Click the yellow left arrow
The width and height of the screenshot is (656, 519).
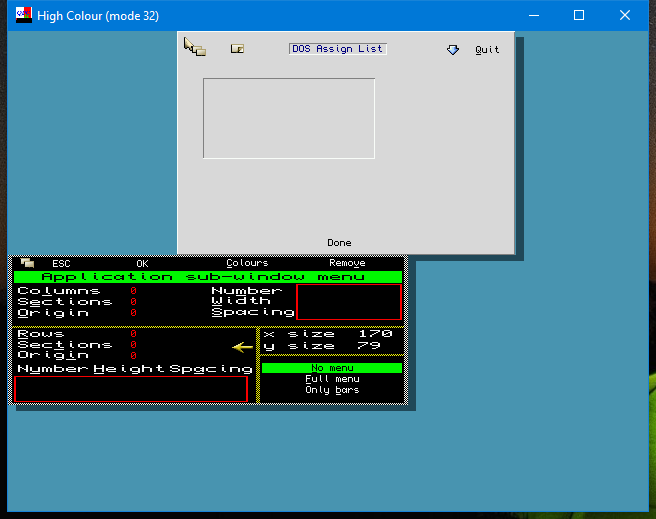point(243,347)
